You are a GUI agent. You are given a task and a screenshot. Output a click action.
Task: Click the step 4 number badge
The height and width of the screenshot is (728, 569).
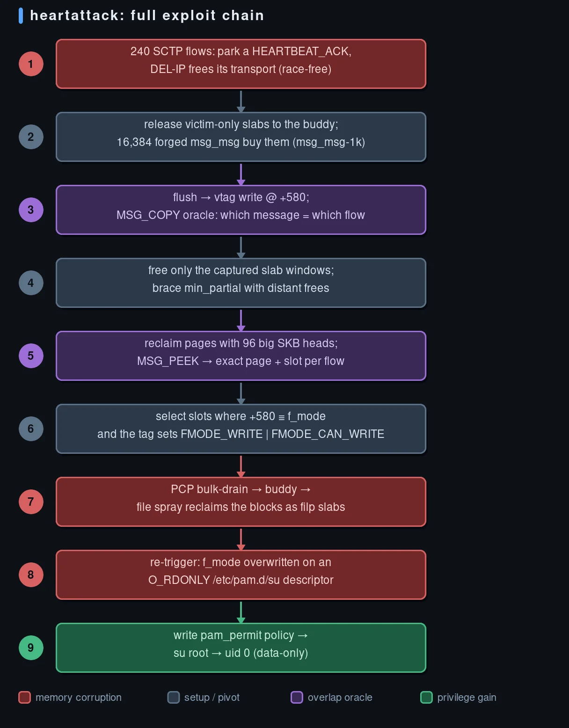click(31, 283)
